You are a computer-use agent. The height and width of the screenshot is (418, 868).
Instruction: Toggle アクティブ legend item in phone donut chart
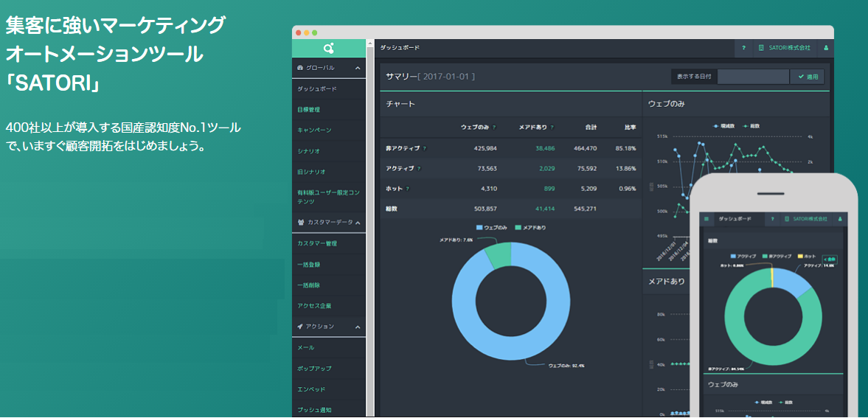tap(745, 257)
